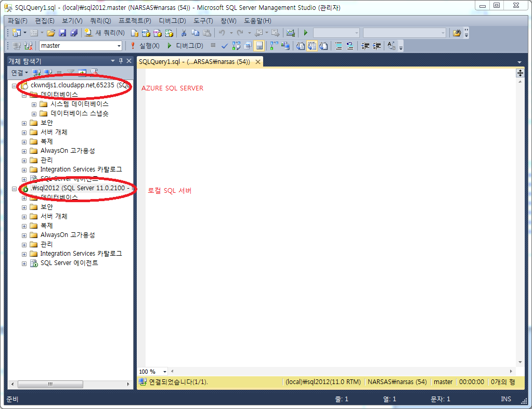Open the 연결 connect dropdown

point(19,73)
